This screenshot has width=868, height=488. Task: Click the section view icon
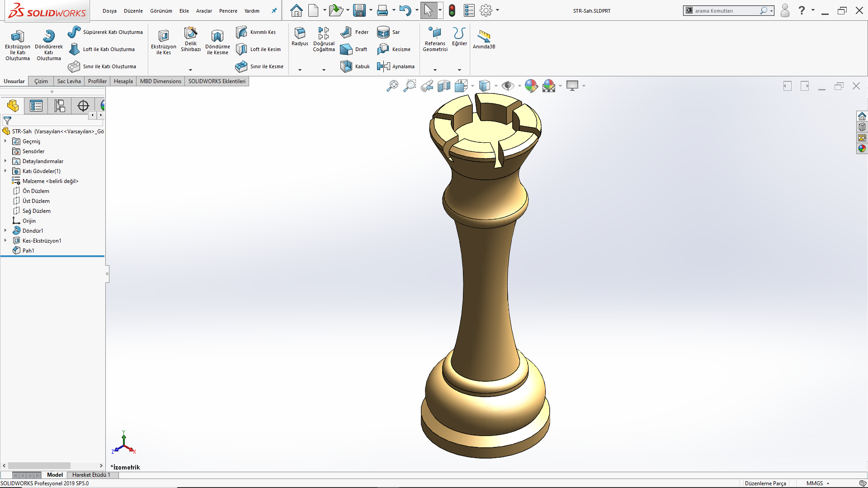coord(444,86)
